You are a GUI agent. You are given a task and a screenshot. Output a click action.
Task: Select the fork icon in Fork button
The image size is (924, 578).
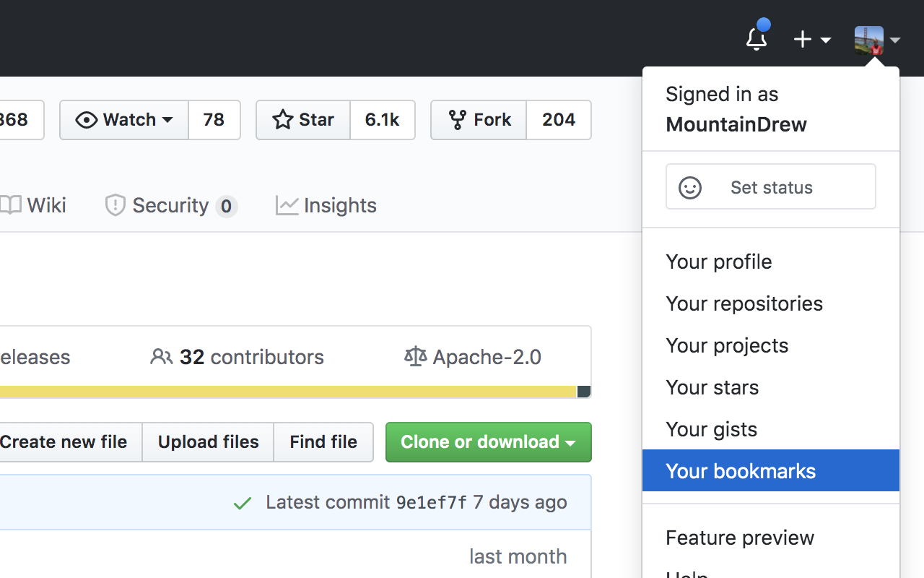(458, 120)
